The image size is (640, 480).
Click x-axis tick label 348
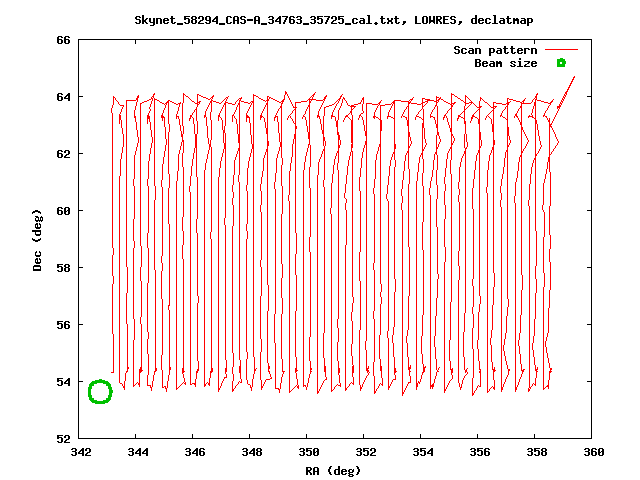[x=252, y=452]
